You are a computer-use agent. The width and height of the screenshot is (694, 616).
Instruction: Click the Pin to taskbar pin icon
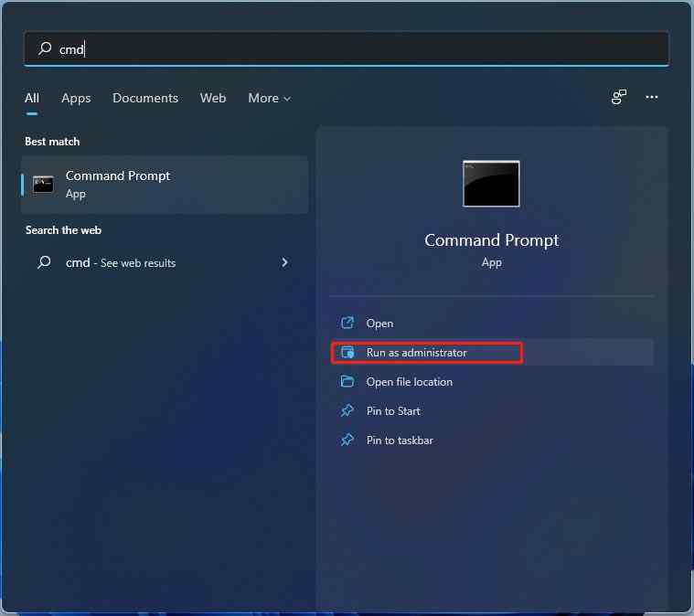coord(347,440)
